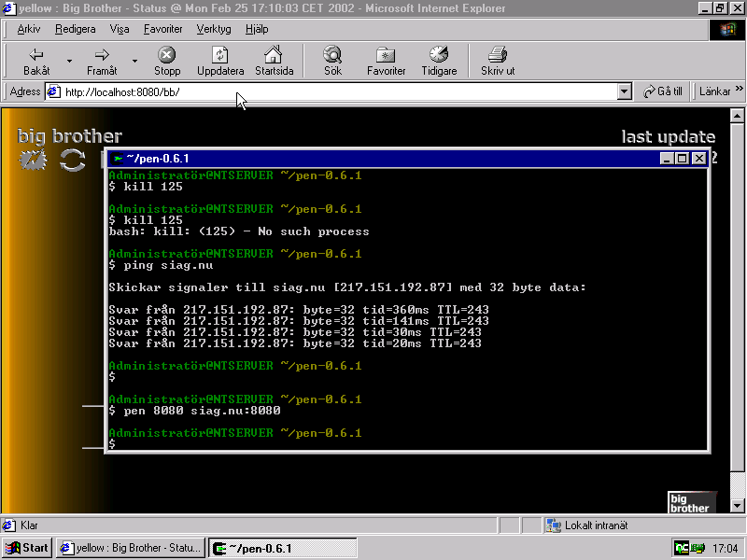Click the Klar status bar text
The height and width of the screenshot is (560, 747).
29,525
